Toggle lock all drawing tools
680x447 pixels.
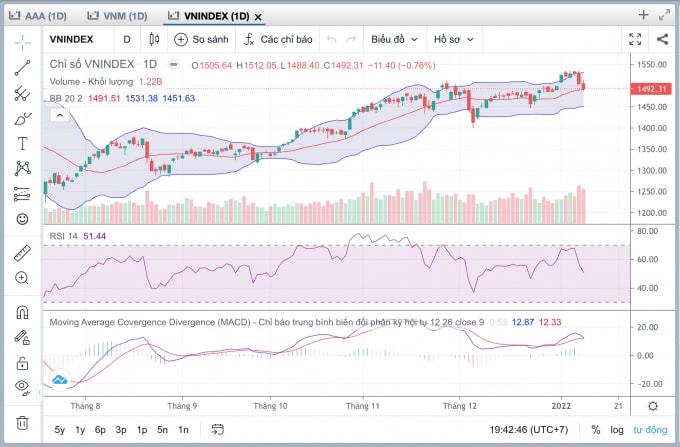pyautogui.click(x=22, y=363)
